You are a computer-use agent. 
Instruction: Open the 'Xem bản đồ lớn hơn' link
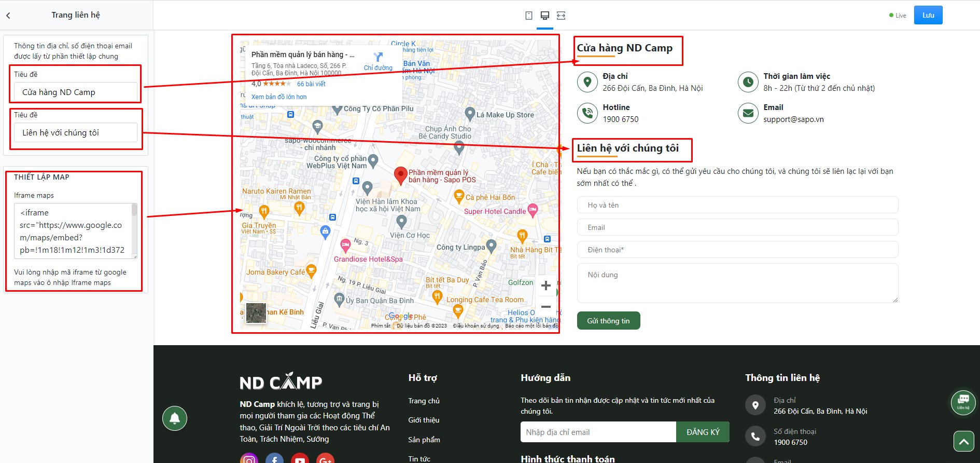click(x=279, y=97)
